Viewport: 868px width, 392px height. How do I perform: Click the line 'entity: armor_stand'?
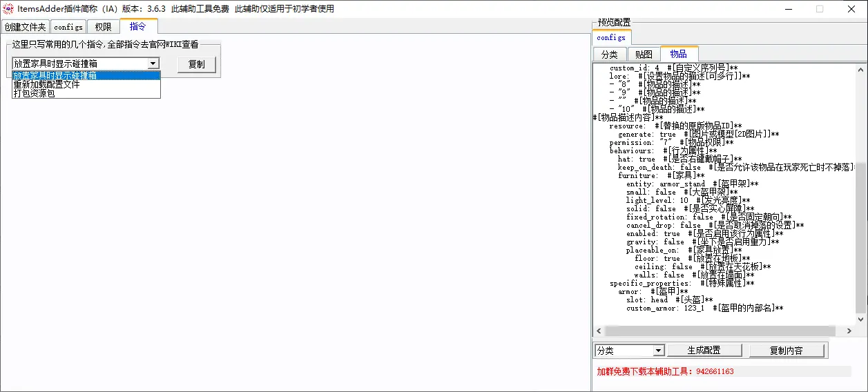click(693, 184)
